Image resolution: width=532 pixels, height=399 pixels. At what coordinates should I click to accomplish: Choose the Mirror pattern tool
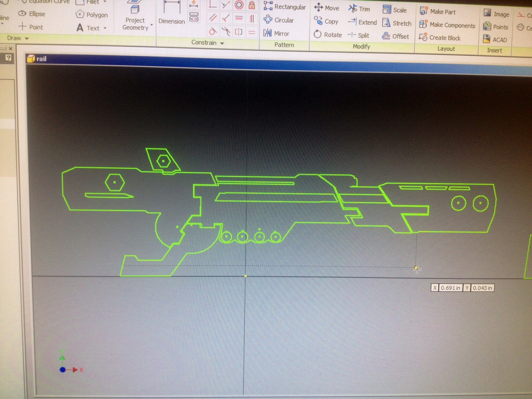pos(276,33)
